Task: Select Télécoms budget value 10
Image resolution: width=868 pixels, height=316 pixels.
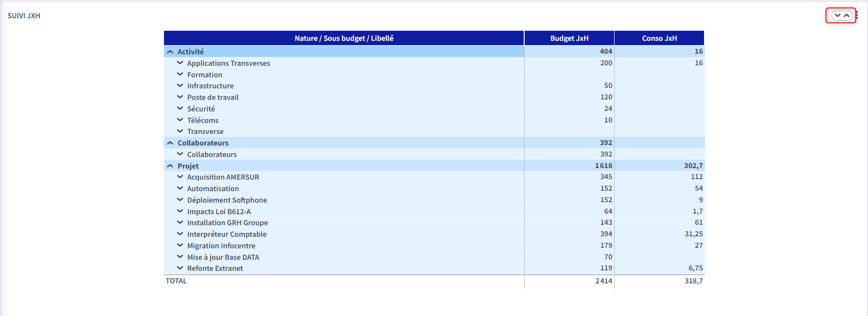Action: point(608,120)
